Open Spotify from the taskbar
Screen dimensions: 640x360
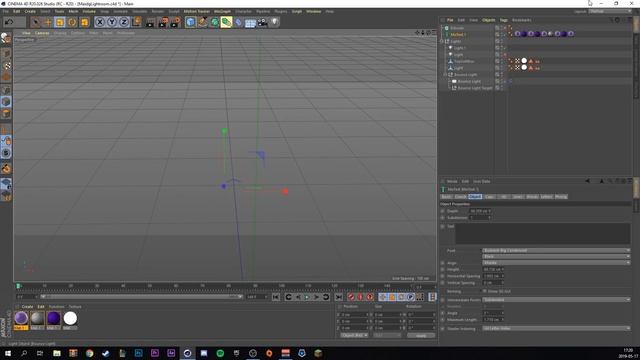pyautogui.click(x=220, y=353)
